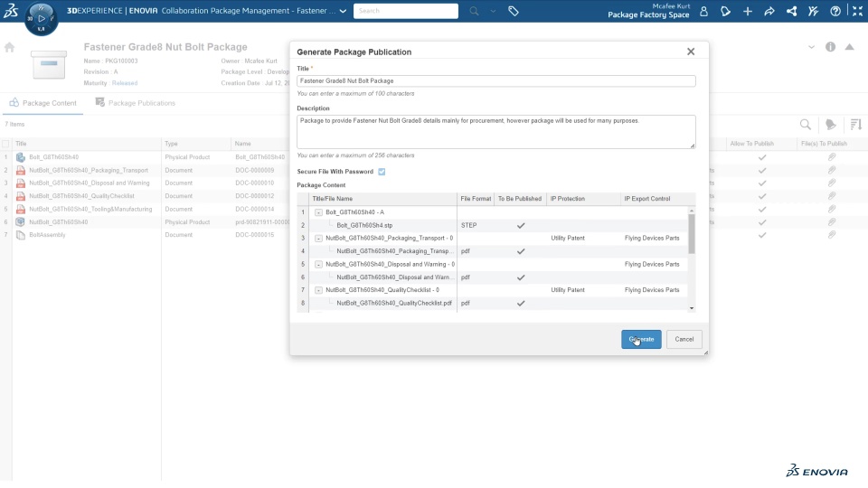The width and height of the screenshot is (868, 488).
Task: Click the package thumbnail image
Action: 49,64
